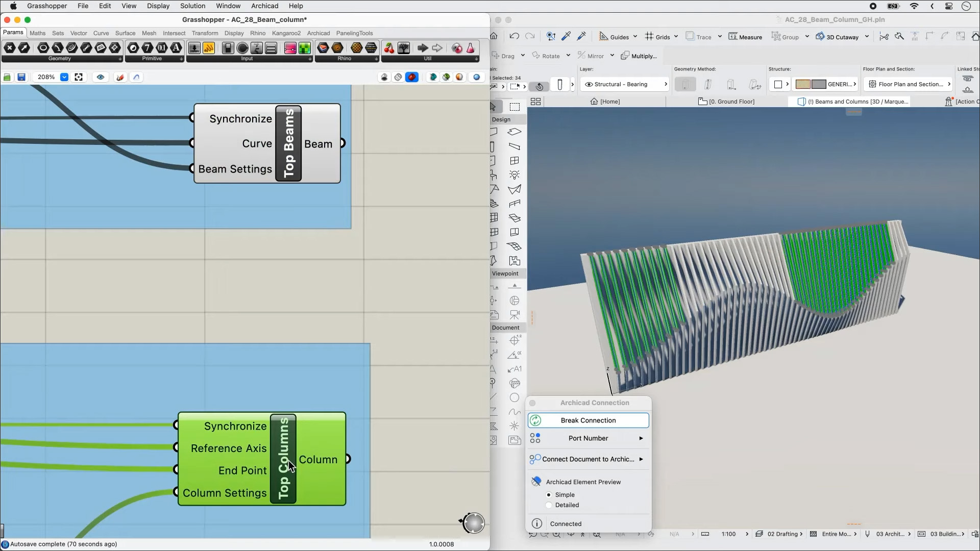Screen dimensions: 980x551
Task: Open the Kangaroo2 tab
Action: pos(286,33)
